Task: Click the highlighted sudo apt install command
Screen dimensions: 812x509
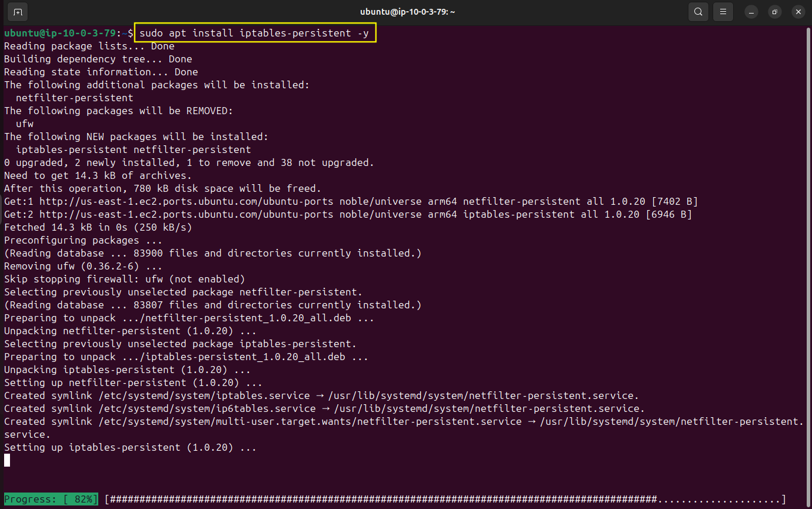Action: [254, 33]
